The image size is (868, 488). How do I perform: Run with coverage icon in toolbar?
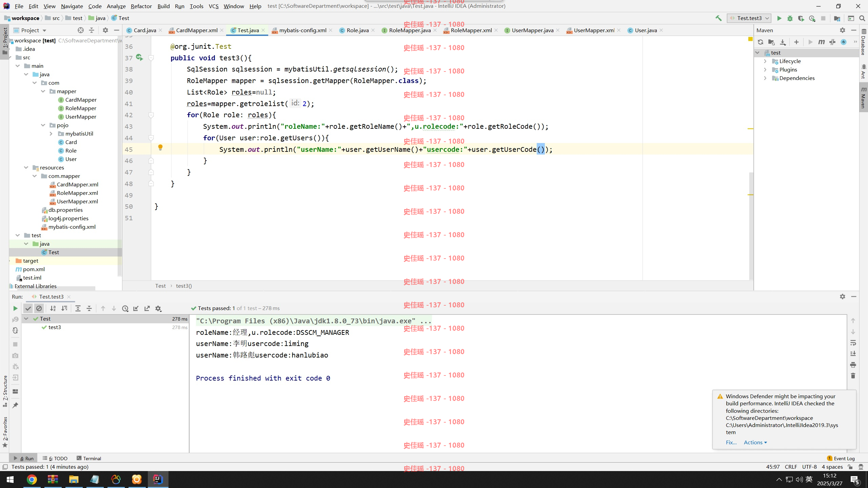801,18
